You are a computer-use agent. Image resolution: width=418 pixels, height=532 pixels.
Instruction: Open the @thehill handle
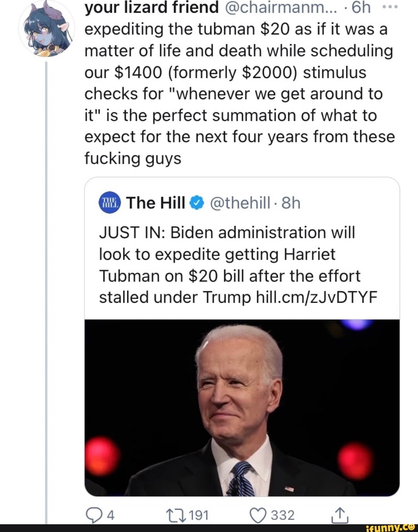click(240, 203)
